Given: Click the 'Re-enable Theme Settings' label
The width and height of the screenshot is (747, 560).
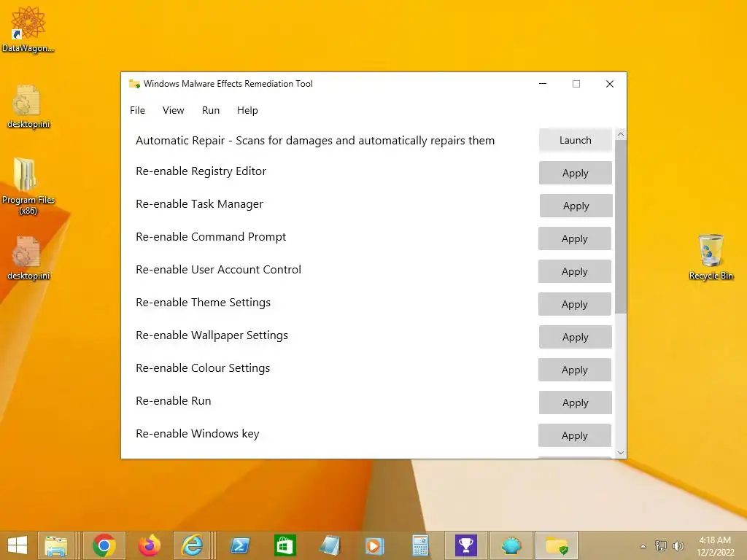Looking at the screenshot, I should pyautogui.click(x=203, y=303).
